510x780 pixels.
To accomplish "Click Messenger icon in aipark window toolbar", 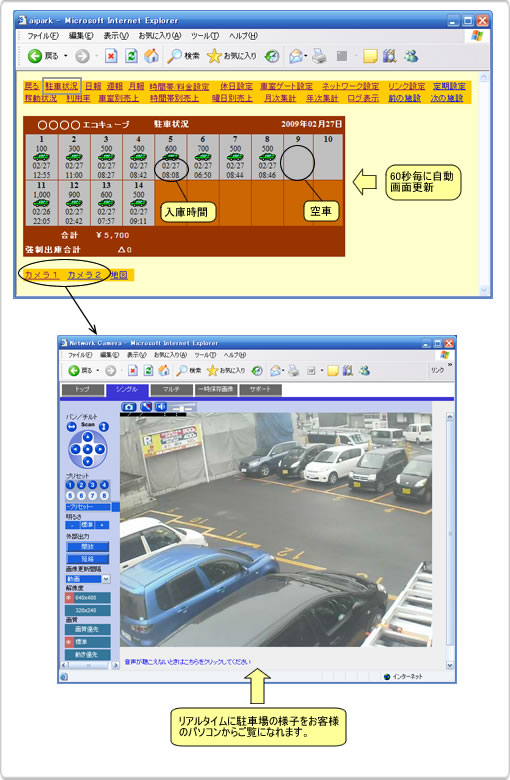I will (x=410, y=56).
